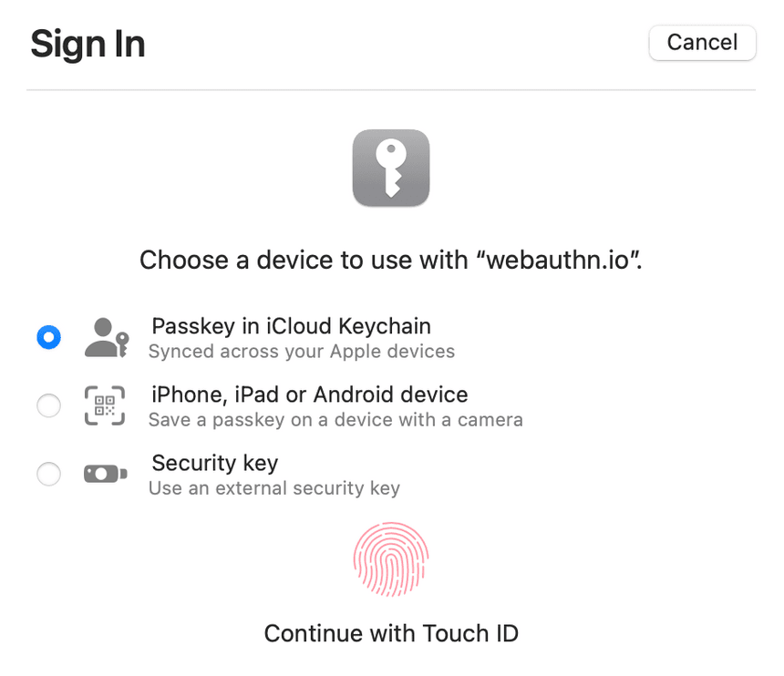Click the Security key option label
Screen dimensions: 784x676
[214, 463]
